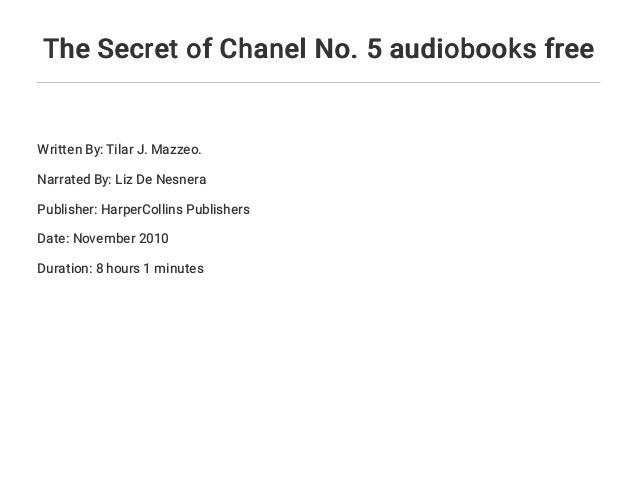Click the "Narrated By:" label

[x=74, y=179]
